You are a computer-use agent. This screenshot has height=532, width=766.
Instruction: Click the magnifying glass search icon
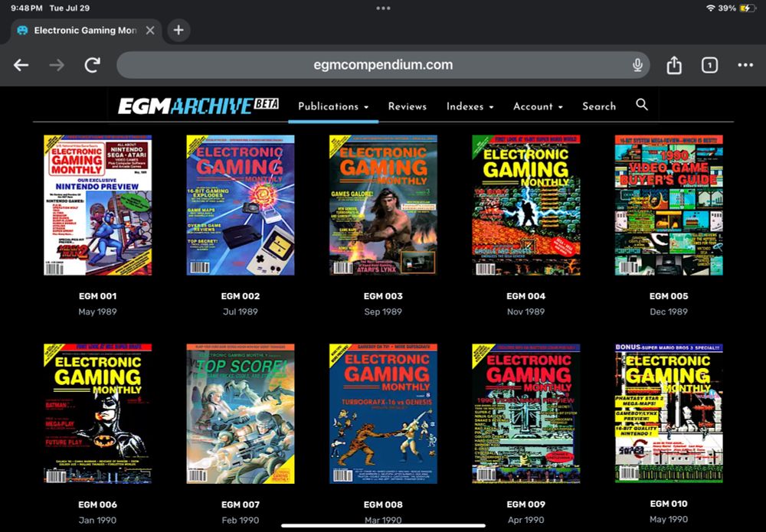(x=642, y=104)
